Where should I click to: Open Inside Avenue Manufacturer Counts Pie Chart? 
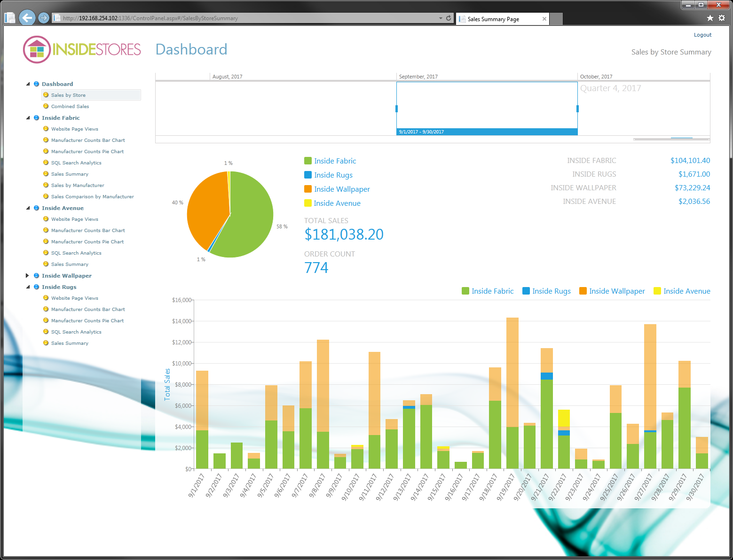pyautogui.click(x=87, y=242)
